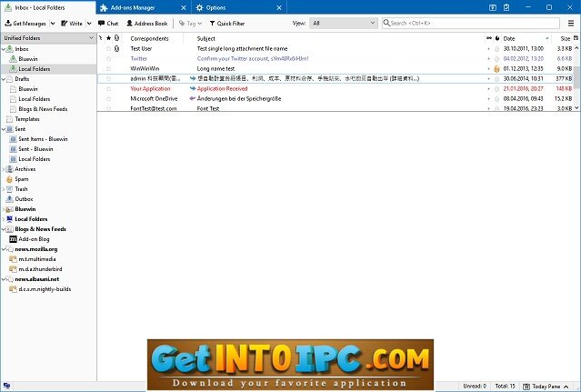
Task: Click in the global search field
Action: point(471,23)
